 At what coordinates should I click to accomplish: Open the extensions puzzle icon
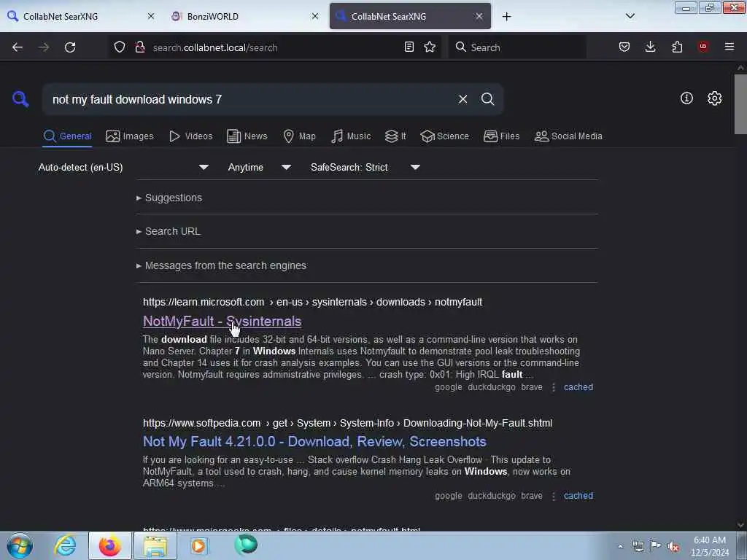click(677, 47)
